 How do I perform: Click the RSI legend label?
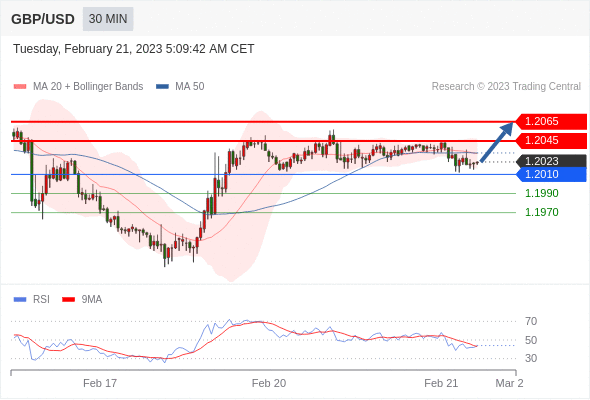click(x=41, y=300)
